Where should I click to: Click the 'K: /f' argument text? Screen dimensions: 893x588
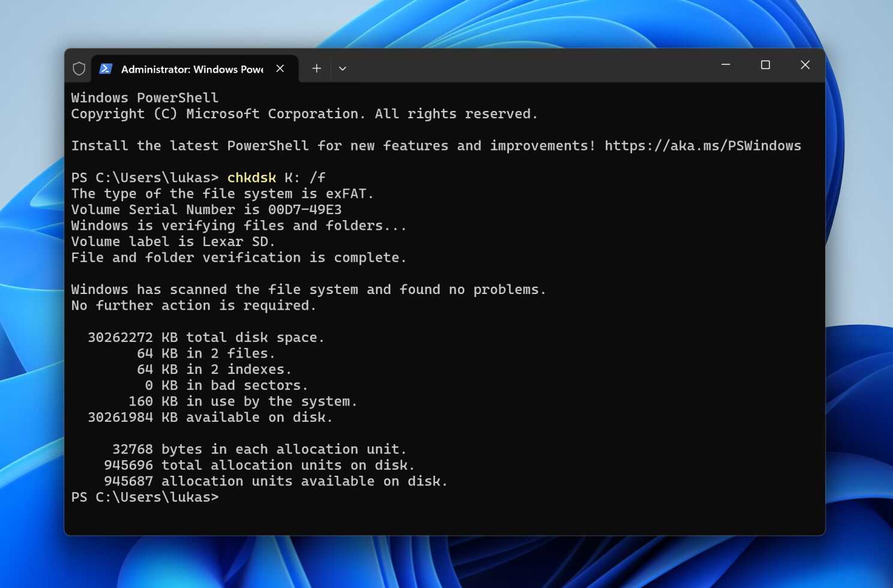click(305, 178)
